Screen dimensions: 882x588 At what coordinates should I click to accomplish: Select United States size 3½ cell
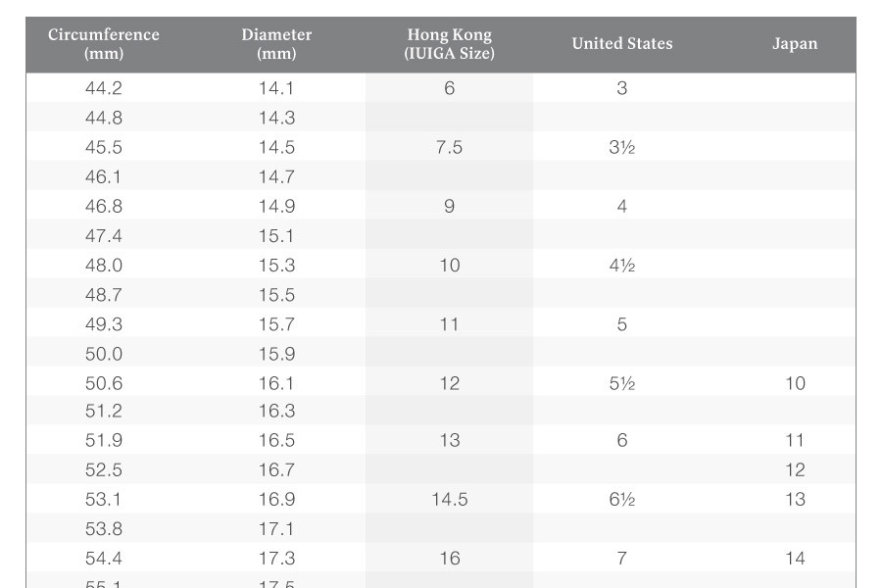click(622, 147)
